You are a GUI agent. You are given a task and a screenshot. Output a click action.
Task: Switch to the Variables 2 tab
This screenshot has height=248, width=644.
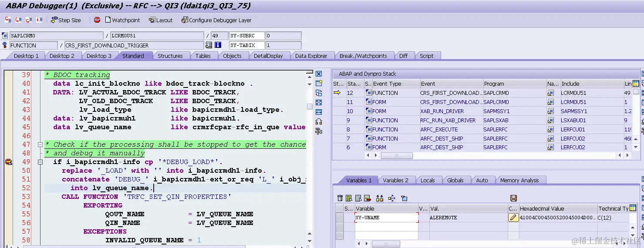[x=395, y=180]
